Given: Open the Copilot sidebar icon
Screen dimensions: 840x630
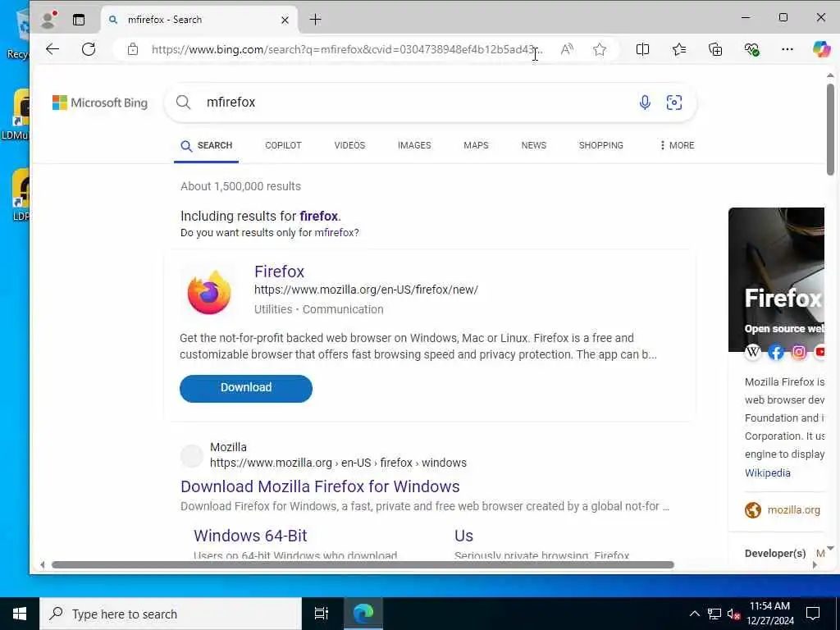Looking at the screenshot, I should (x=821, y=49).
